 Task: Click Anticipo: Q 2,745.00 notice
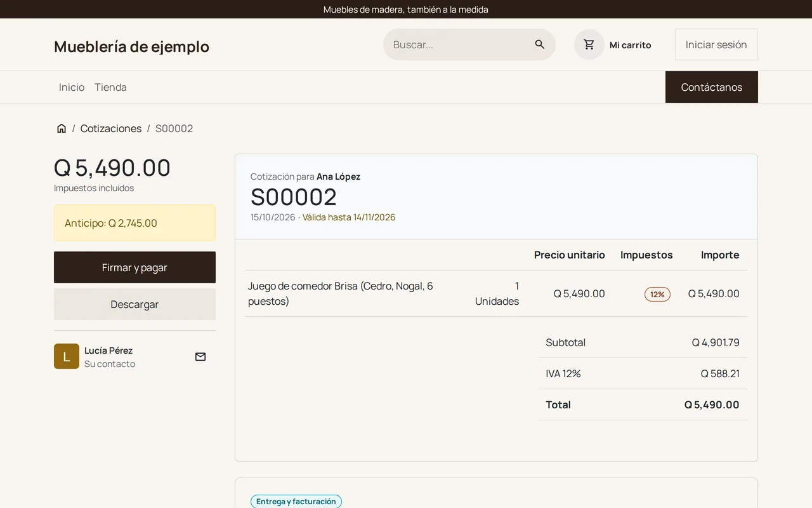coord(134,223)
